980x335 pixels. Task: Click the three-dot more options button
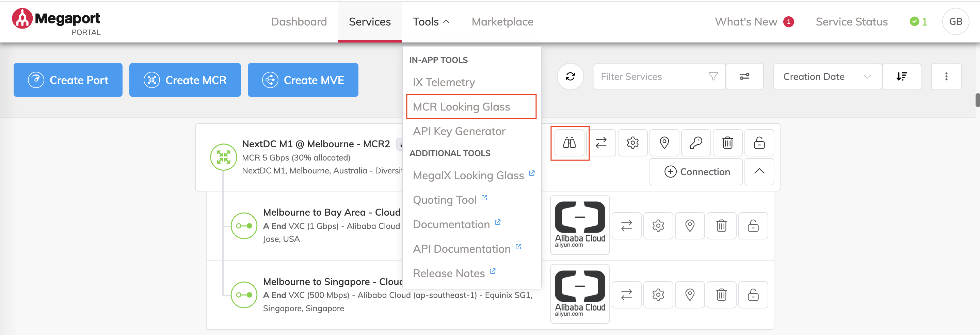tap(946, 77)
